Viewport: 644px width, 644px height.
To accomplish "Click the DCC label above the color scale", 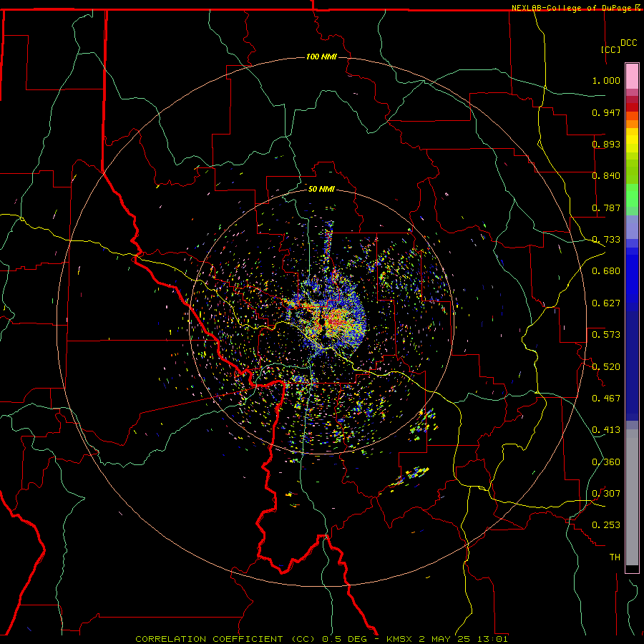I will click(628, 43).
